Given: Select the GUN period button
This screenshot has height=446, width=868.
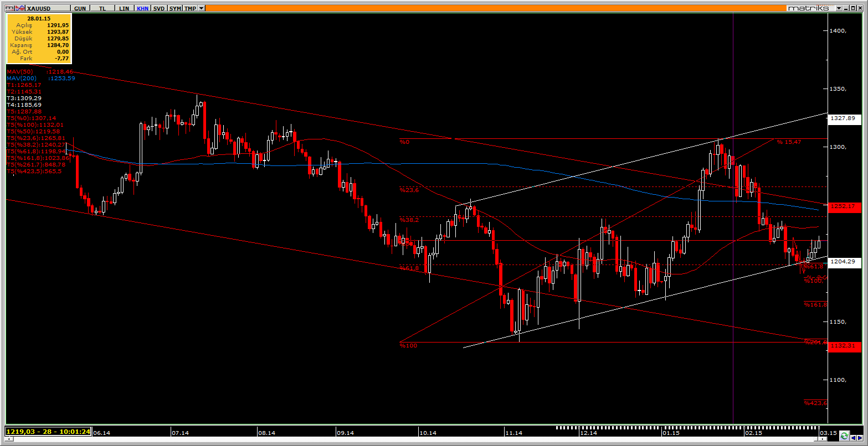Looking at the screenshot, I should point(80,8).
